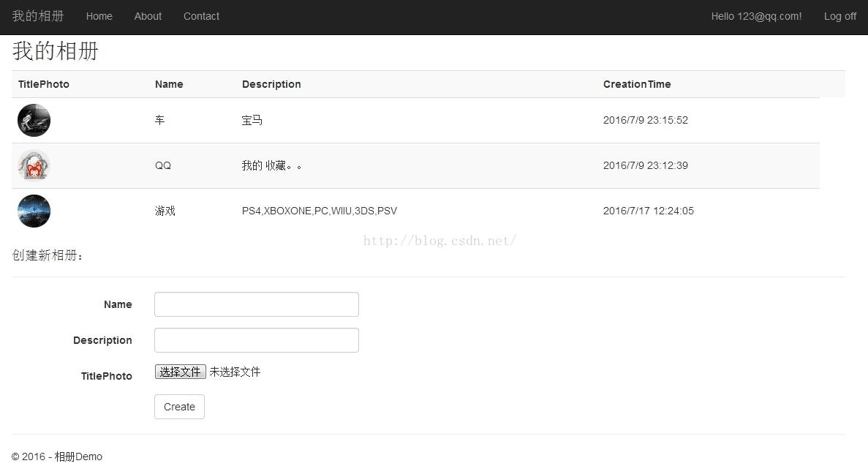
Task: Click Log off to sign out
Action: click(839, 16)
